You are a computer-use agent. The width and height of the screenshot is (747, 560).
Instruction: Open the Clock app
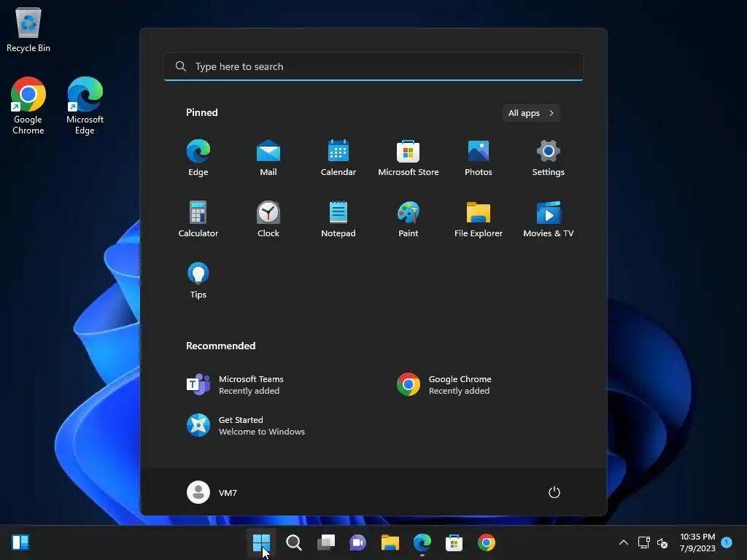(x=268, y=219)
